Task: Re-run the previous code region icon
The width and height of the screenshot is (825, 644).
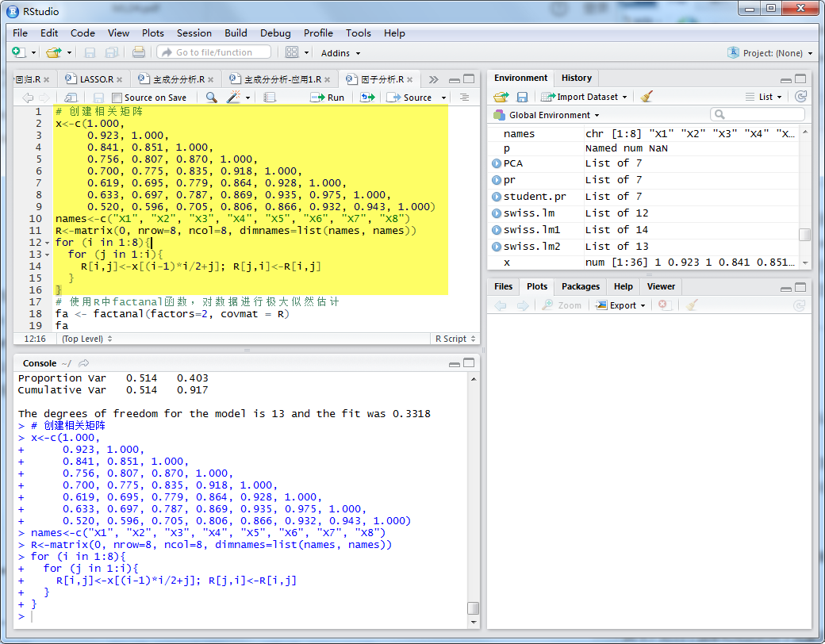Action: (367, 98)
